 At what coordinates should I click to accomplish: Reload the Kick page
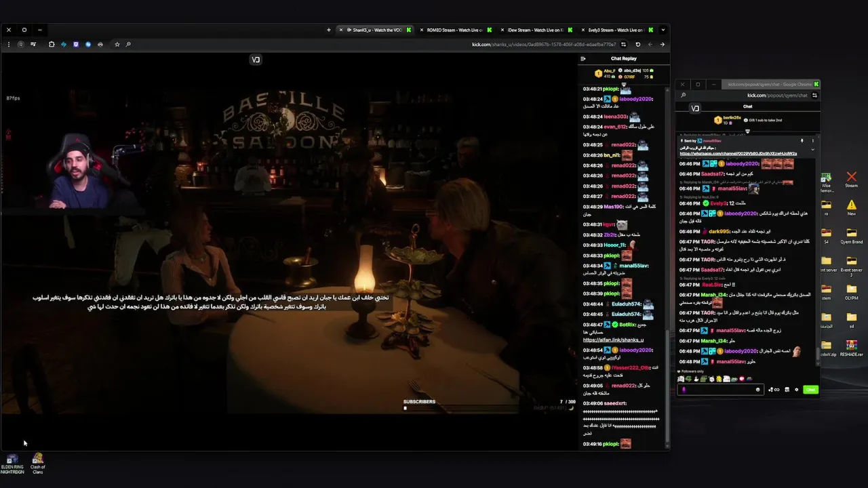tap(637, 44)
